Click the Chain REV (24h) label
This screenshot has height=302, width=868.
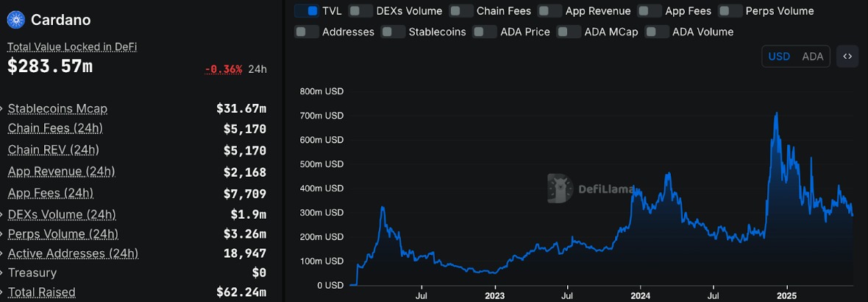[x=54, y=150]
